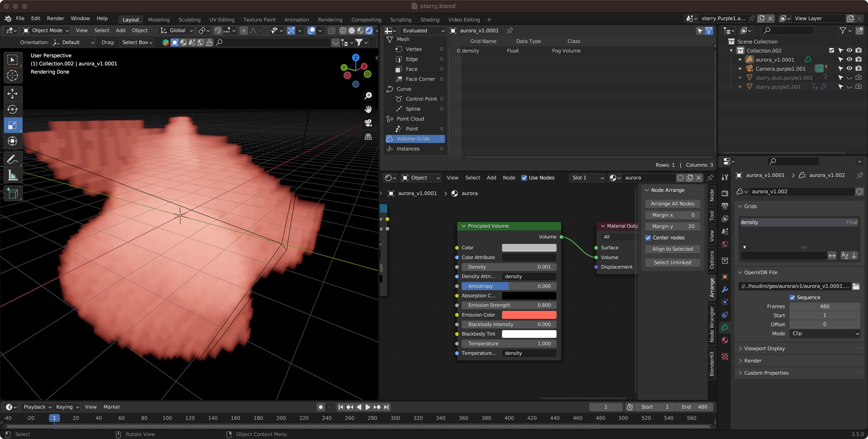This screenshot has width=868, height=439.
Task: Click Align to Selected button
Action: tap(672, 249)
